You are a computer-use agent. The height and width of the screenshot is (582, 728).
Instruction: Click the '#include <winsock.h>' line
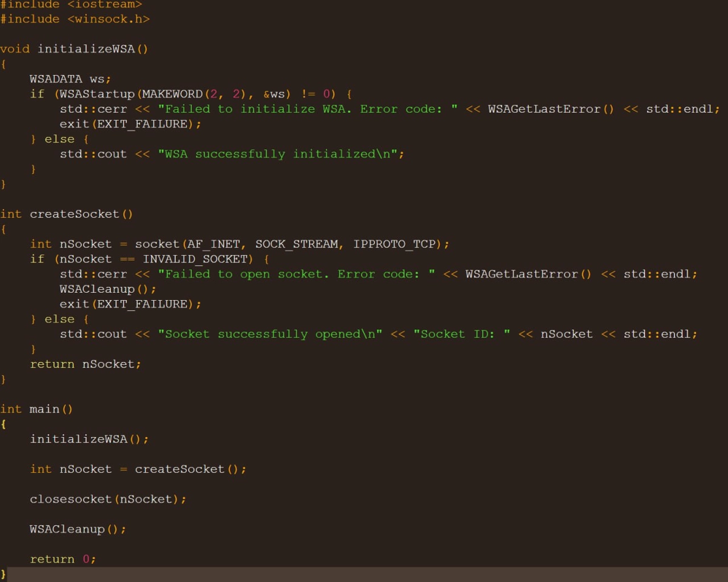point(75,19)
